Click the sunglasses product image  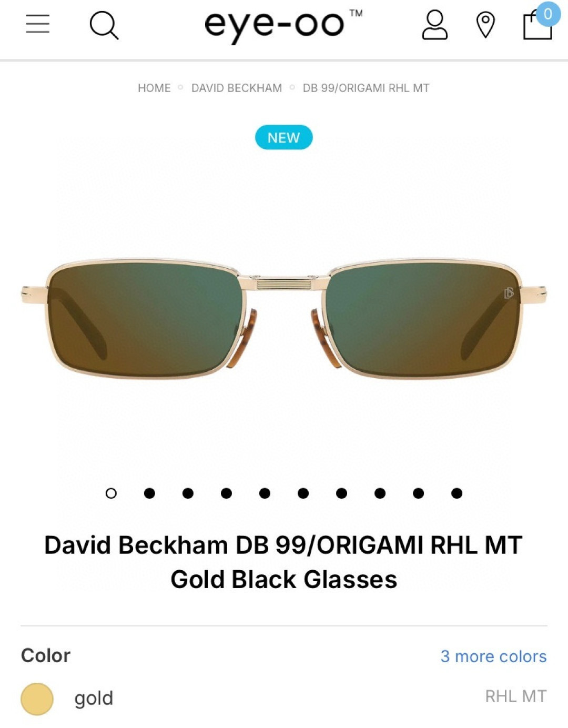point(283,319)
